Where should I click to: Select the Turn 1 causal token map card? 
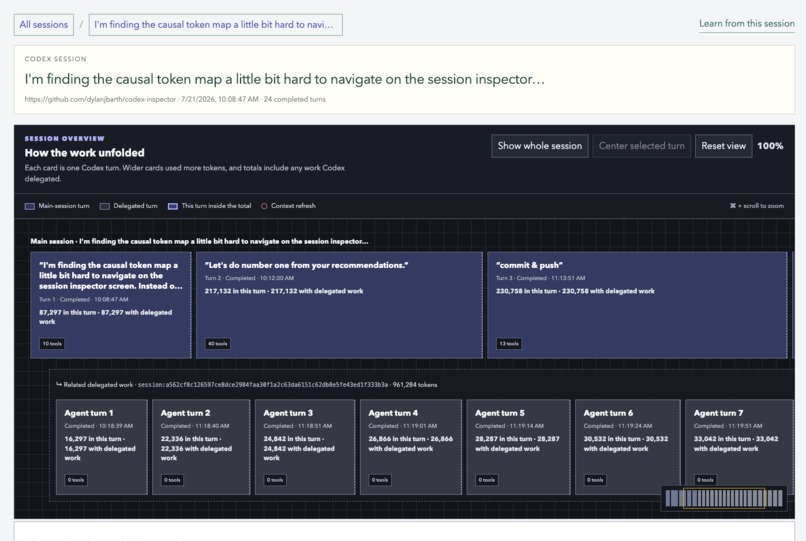[x=111, y=305]
